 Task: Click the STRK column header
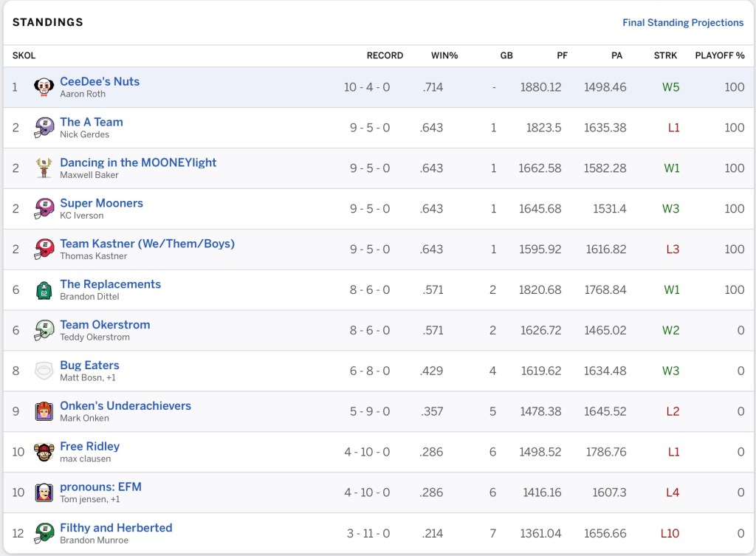coord(665,55)
